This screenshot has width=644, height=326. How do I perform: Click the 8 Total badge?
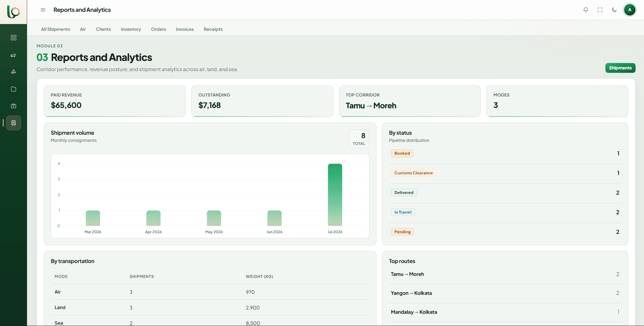(359, 139)
